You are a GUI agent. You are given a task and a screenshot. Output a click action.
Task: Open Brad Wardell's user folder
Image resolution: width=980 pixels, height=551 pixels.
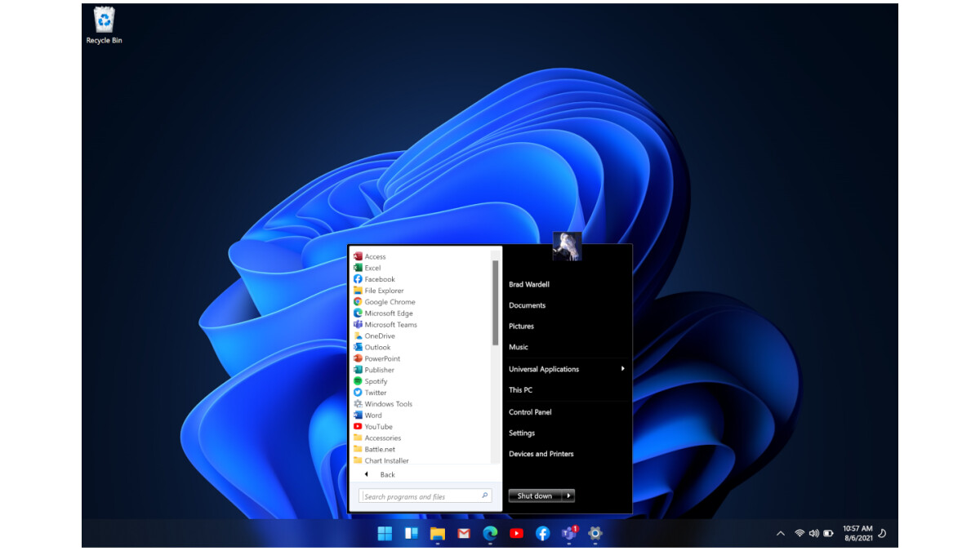[x=531, y=284]
